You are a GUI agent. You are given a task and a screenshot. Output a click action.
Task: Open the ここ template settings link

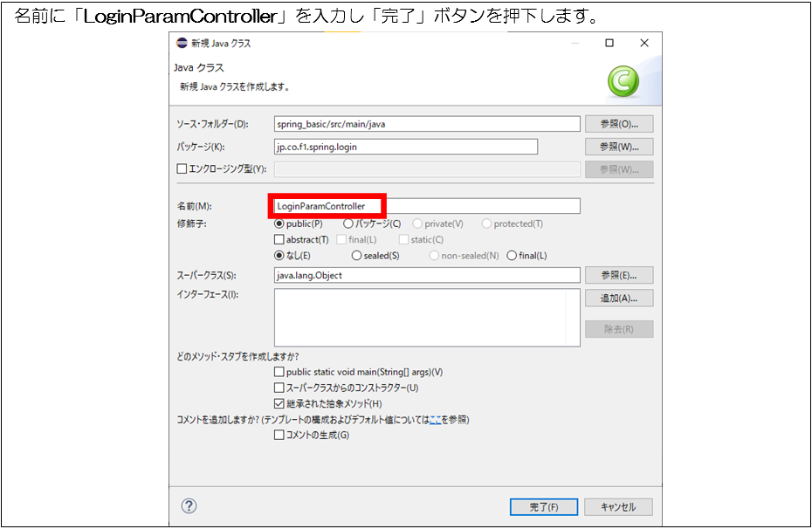tap(435, 420)
